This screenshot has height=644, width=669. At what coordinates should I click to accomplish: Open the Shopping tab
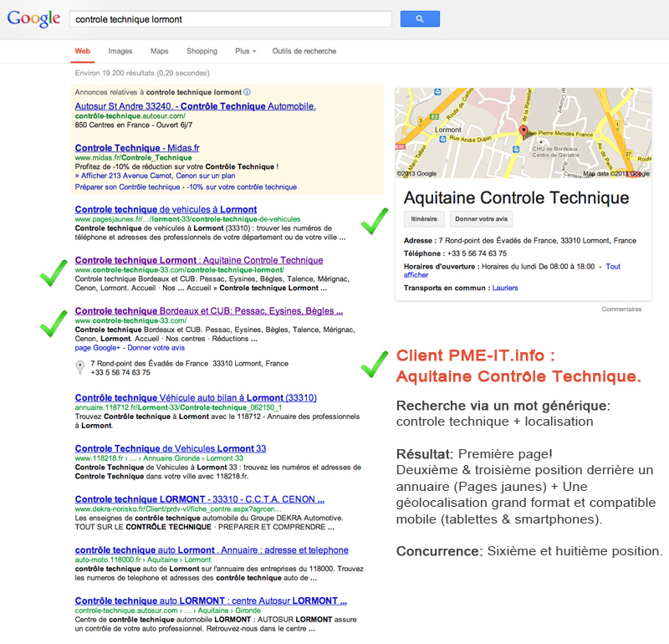202,51
